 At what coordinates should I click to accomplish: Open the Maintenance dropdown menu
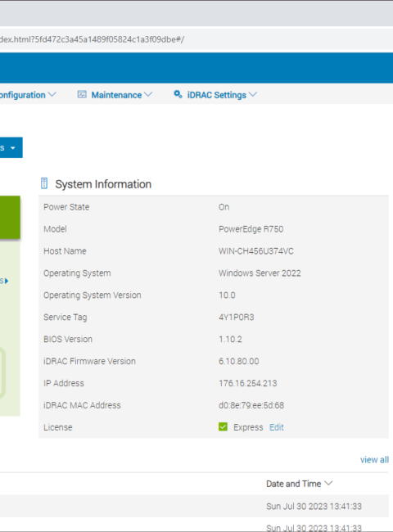[x=115, y=95]
